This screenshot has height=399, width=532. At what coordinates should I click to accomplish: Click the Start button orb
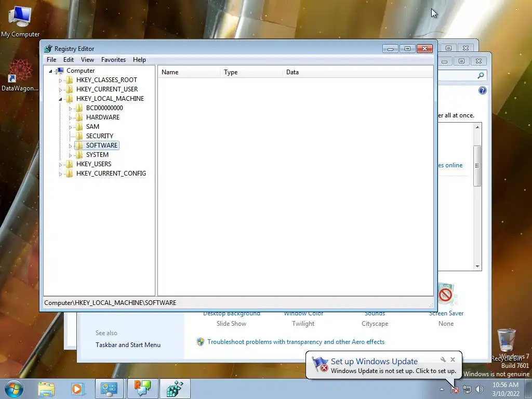click(x=14, y=389)
